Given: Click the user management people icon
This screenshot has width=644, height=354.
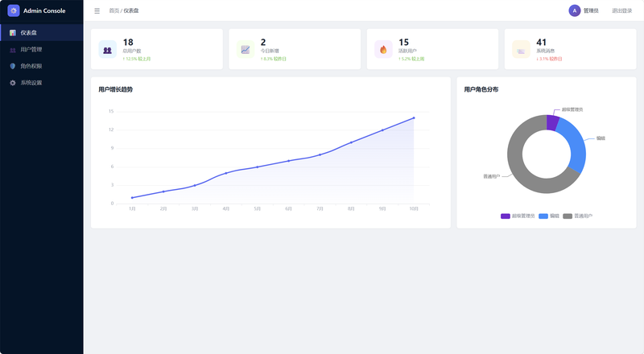Looking at the screenshot, I should coord(13,50).
